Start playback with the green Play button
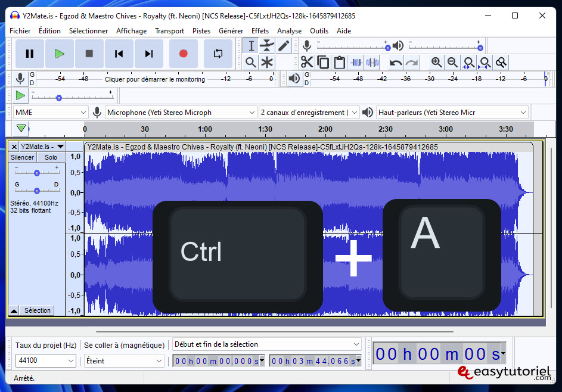562x392 pixels. [60, 54]
